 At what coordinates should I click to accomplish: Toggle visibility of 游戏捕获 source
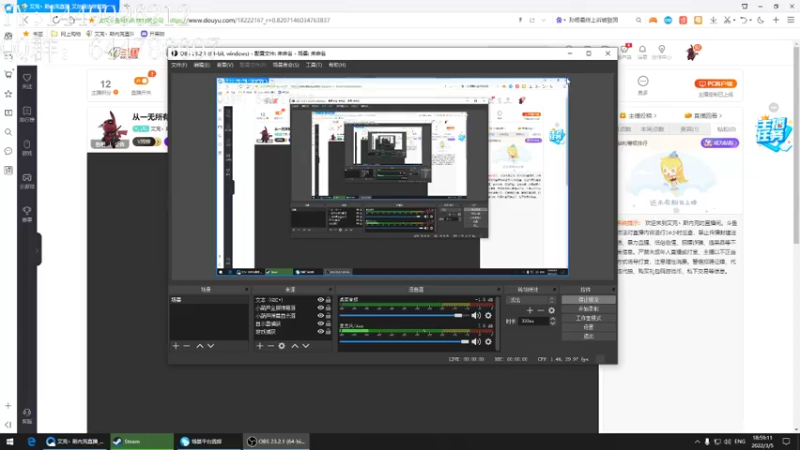tap(320, 332)
